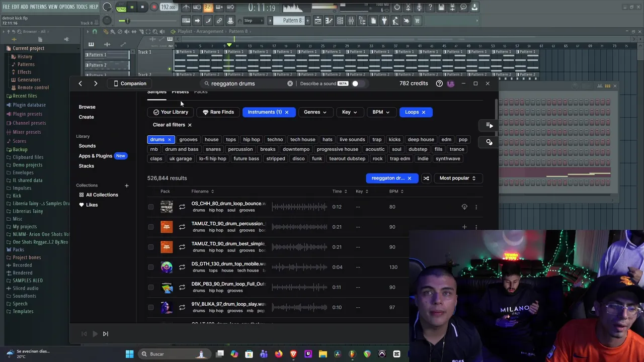Check the OS_CHH_80_drum_loop_bounce row checkbox
644x362 pixels.
click(151, 207)
